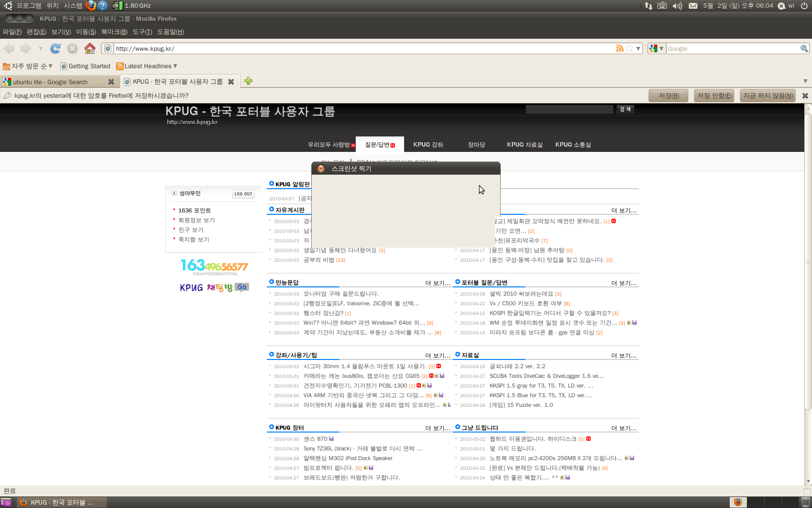Click the 지금 하지 않음 button

click(768, 96)
